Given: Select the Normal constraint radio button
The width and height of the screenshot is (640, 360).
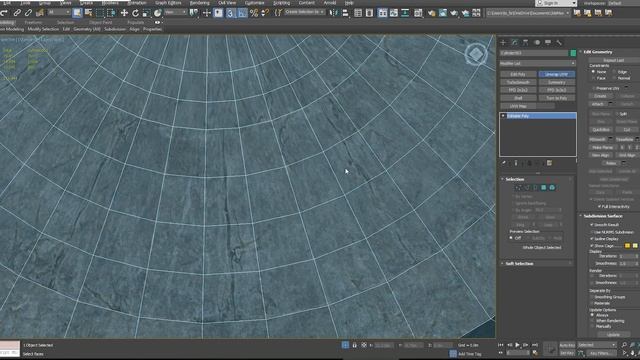Looking at the screenshot, I should point(615,78).
